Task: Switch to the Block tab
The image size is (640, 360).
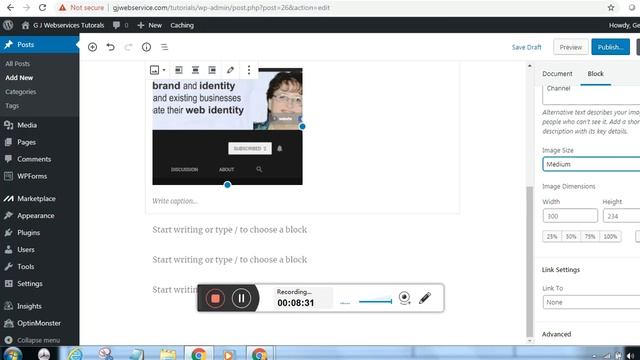Action: pyautogui.click(x=596, y=73)
